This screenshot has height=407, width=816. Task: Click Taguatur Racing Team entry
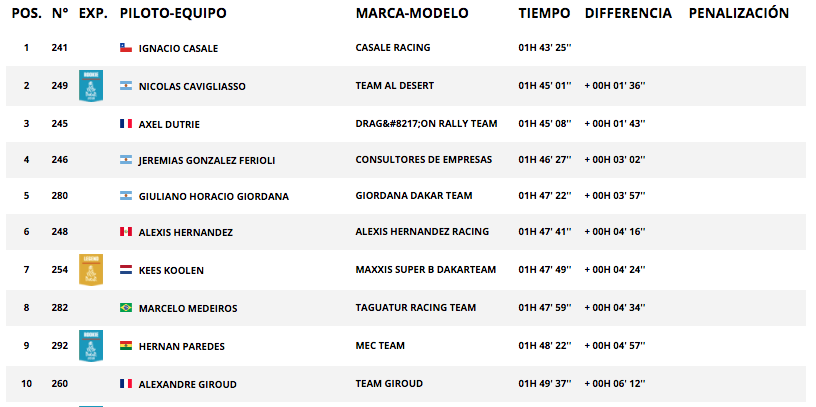pos(416,308)
